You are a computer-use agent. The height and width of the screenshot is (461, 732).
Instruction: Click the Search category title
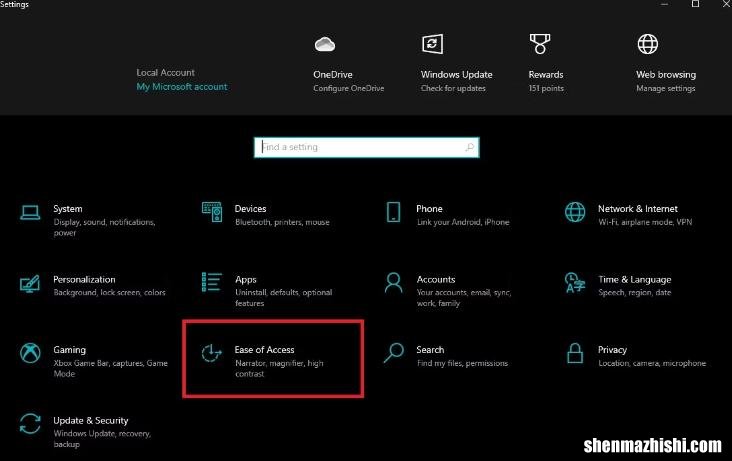click(x=430, y=350)
